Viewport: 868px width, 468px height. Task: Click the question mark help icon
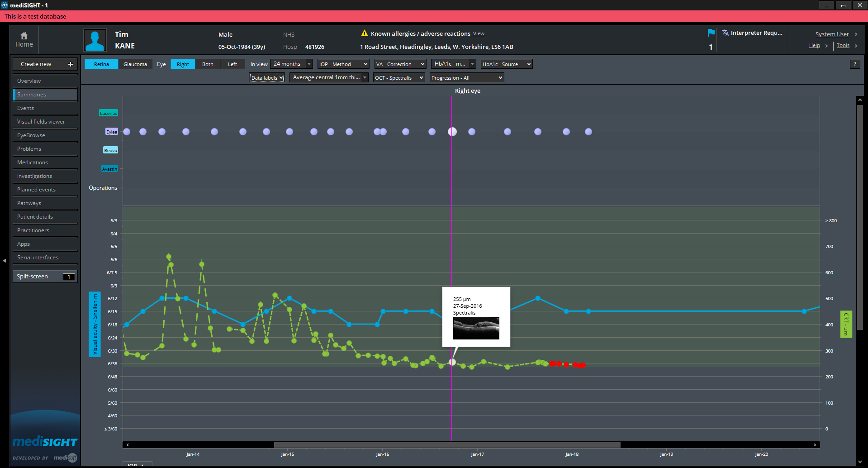(x=855, y=64)
